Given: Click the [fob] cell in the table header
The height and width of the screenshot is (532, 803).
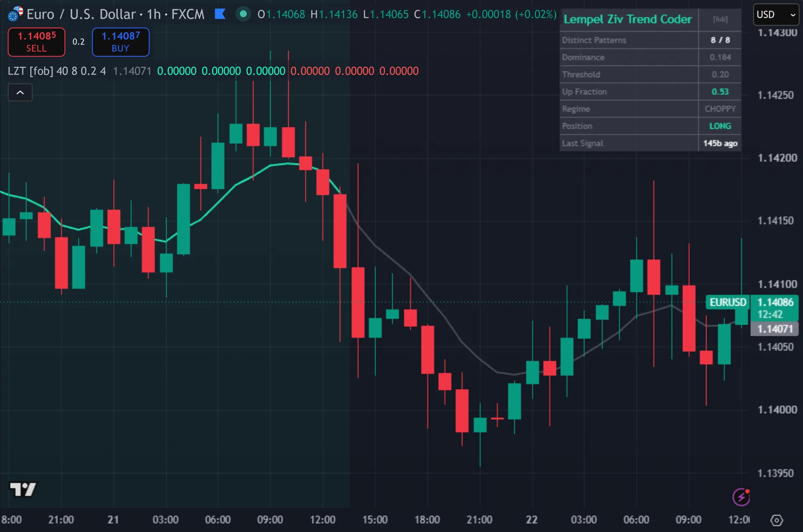Looking at the screenshot, I should (720, 19).
